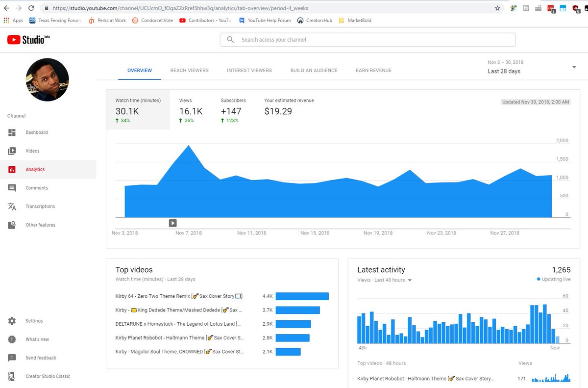The image size is (588, 388).
Task: Select the Watch time (minutes) metric card
Action: pyautogui.click(x=138, y=110)
